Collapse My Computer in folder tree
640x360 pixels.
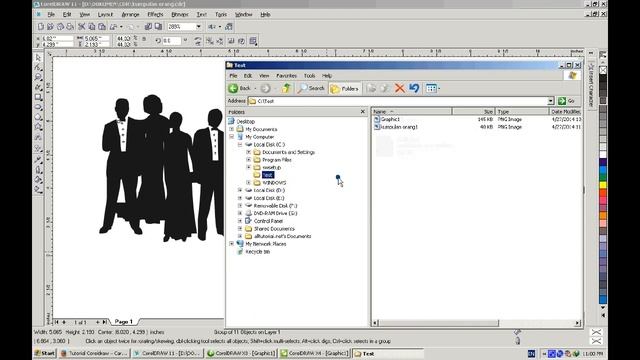coord(232,137)
